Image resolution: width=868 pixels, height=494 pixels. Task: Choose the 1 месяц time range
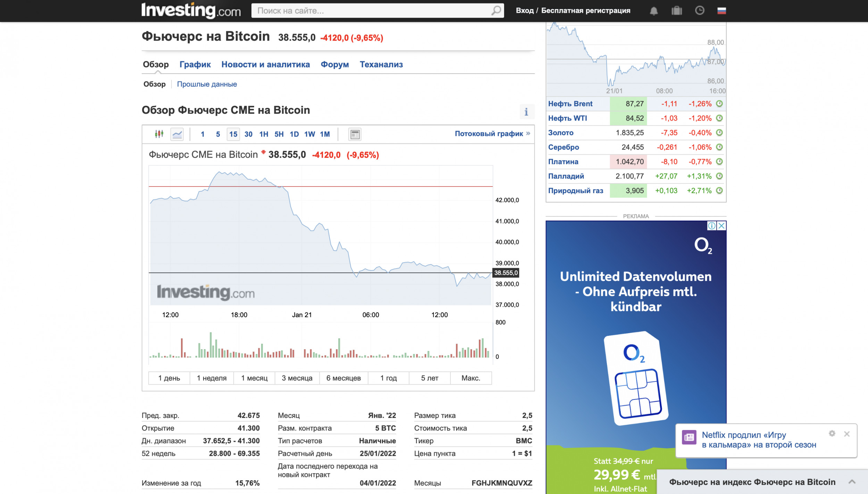pos(254,378)
